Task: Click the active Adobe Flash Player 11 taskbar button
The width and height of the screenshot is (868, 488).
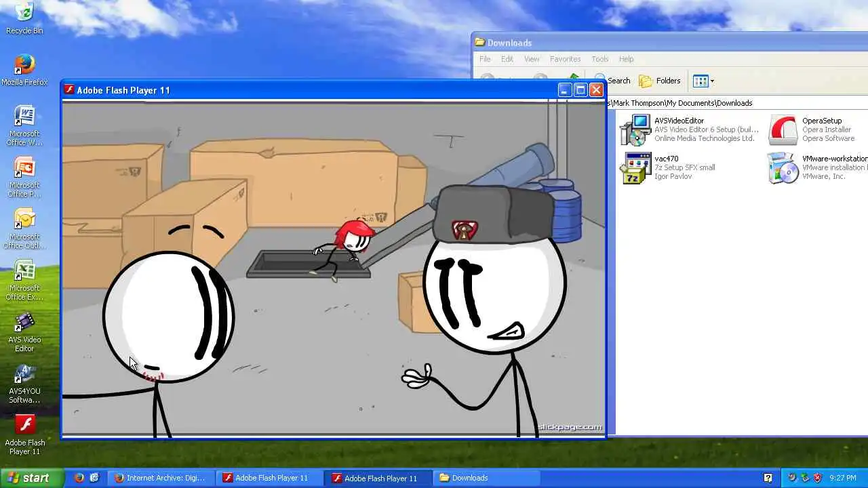Action: point(377,478)
